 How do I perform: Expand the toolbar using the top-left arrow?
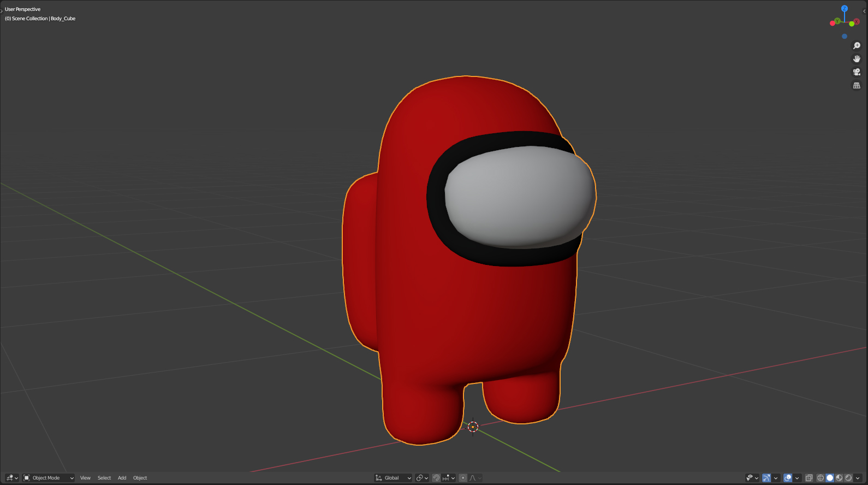click(2, 11)
